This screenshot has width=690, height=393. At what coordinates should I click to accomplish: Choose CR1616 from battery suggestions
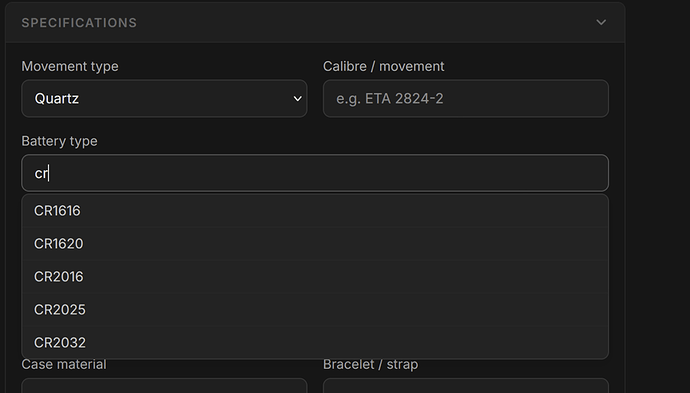click(x=315, y=211)
